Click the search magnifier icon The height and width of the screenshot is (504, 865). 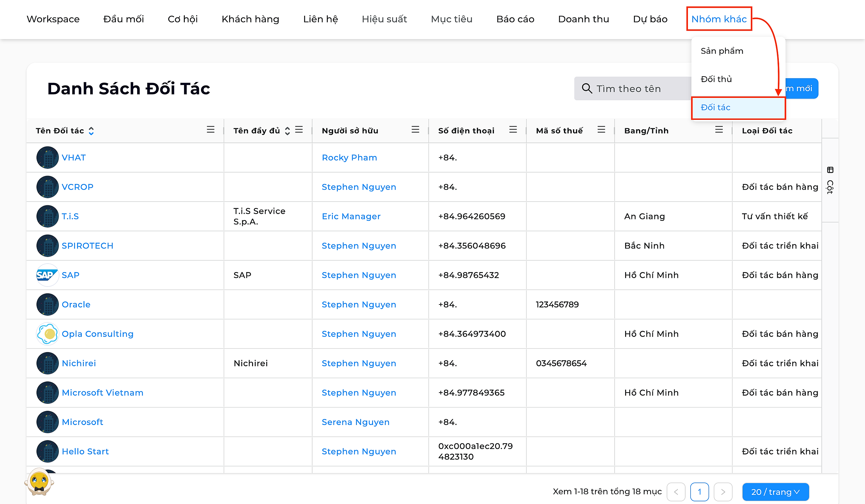click(587, 88)
